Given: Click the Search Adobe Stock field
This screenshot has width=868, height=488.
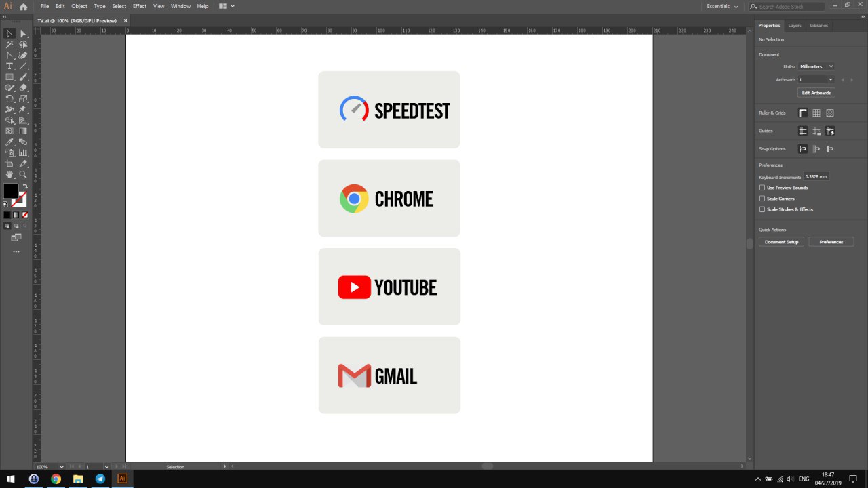Looking at the screenshot, I should coord(787,6).
